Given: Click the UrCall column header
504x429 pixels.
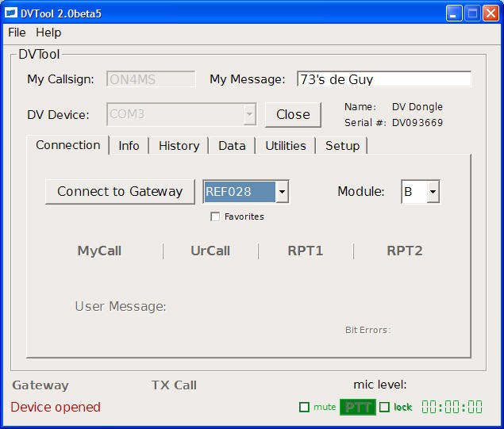Looking at the screenshot, I should (x=210, y=251).
